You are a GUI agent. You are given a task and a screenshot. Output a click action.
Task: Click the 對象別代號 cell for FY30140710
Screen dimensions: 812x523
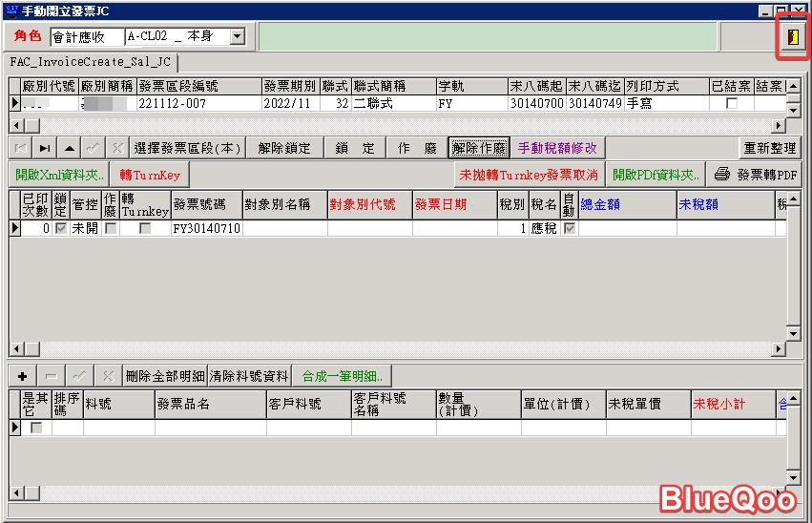pos(369,229)
